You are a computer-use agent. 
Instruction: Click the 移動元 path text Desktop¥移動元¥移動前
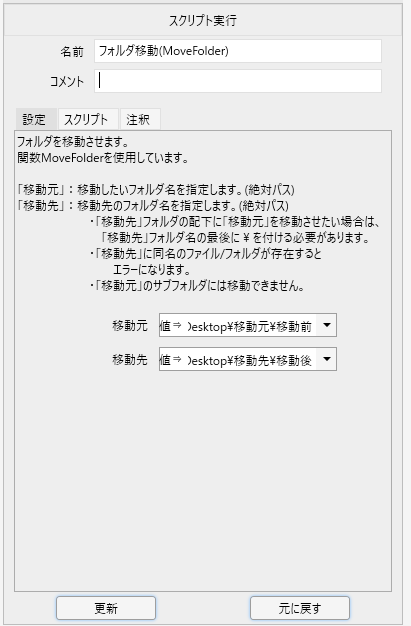click(250, 326)
